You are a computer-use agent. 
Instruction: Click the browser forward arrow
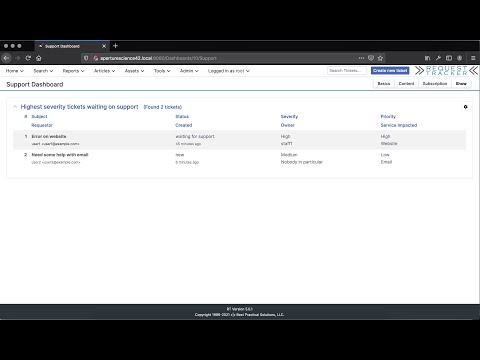(17, 58)
